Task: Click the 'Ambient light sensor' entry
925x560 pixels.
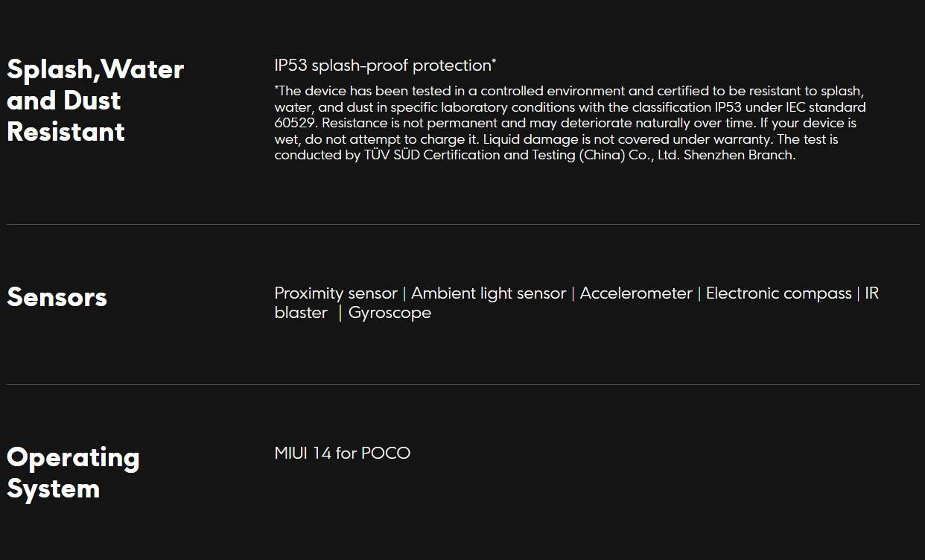Action: click(489, 293)
